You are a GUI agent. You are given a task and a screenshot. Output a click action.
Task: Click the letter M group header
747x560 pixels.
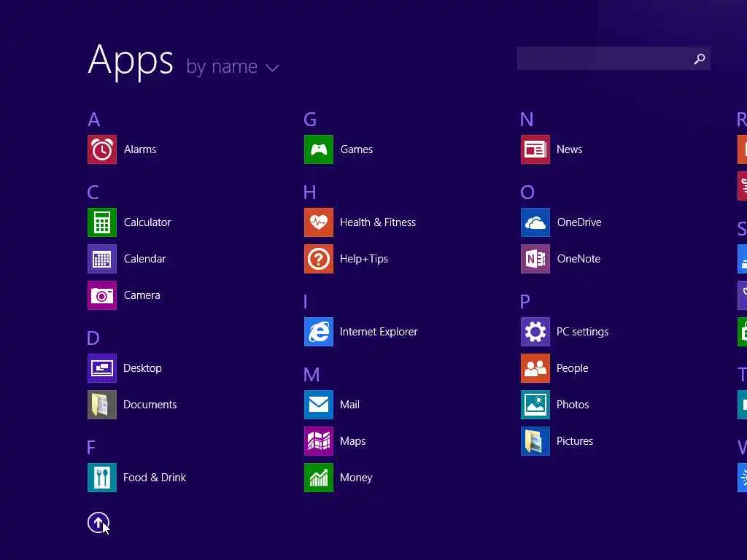pos(311,375)
